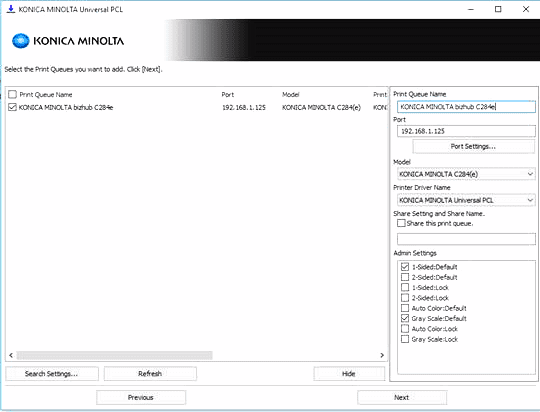Tick the select-all Print Queue Name header checkbox
This screenshot has height=412, width=540.
point(12,94)
